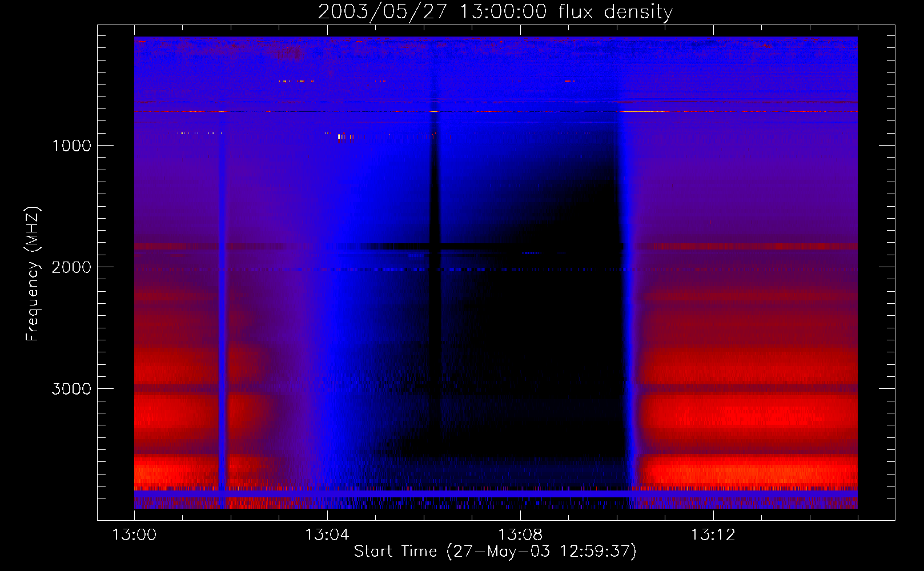Screen dimensions: 924x571
Task: Click the 3000 frequency tick label
Action: [x=71, y=389]
